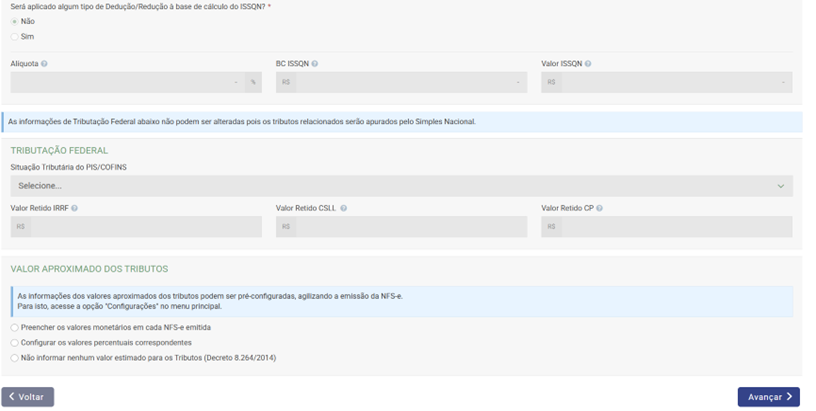Viewport: 816px width, 411px height.
Task: Choose 'Configurar os valores percentuais correspondentes'
Action: [14, 342]
